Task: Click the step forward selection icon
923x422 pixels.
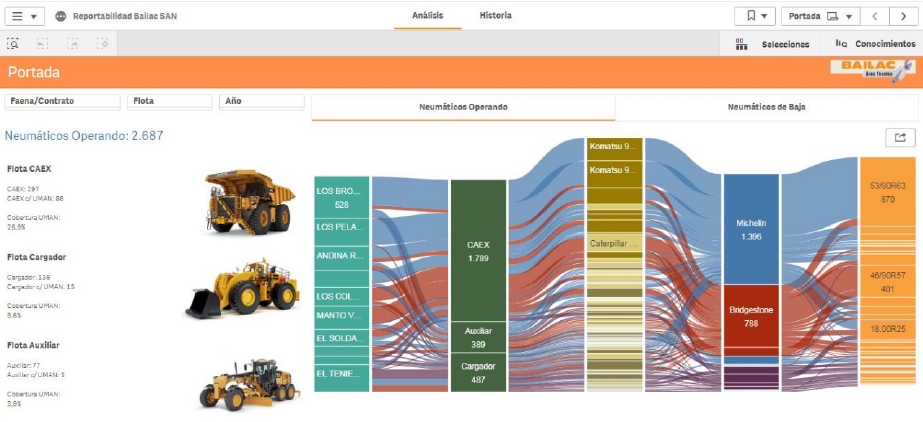Action: 73,44
